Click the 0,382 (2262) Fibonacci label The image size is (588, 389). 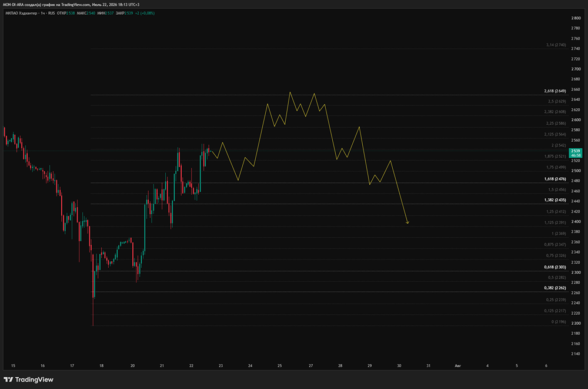[x=555, y=288]
